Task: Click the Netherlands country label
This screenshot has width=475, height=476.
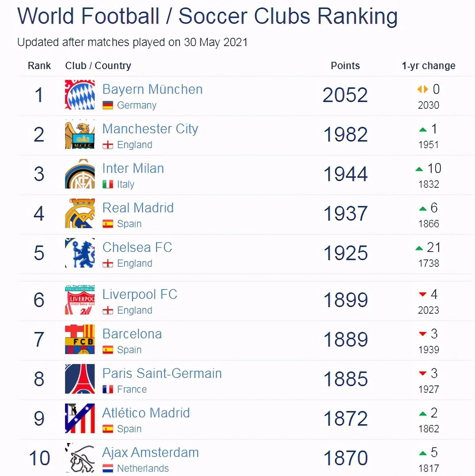Action: point(143,468)
